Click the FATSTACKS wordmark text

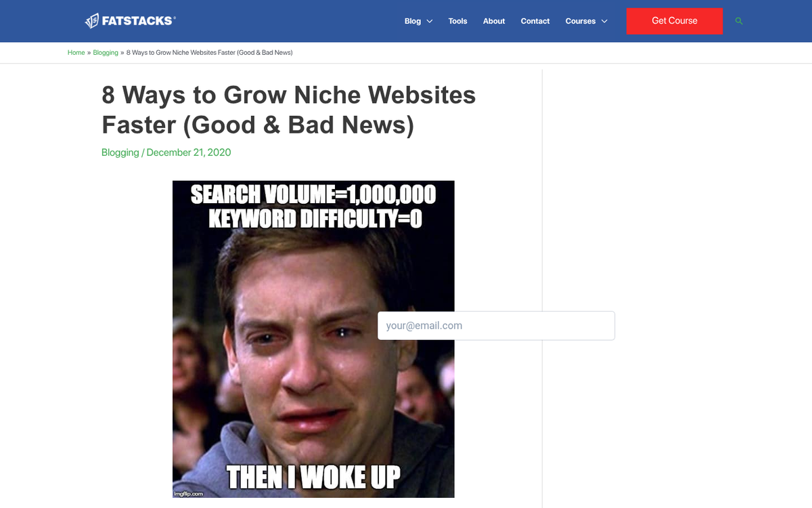(138, 21)
